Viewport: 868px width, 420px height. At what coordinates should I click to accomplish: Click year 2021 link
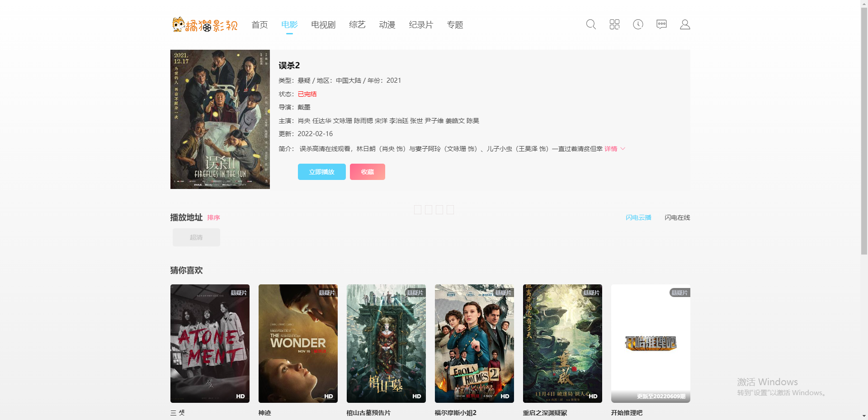394,80
